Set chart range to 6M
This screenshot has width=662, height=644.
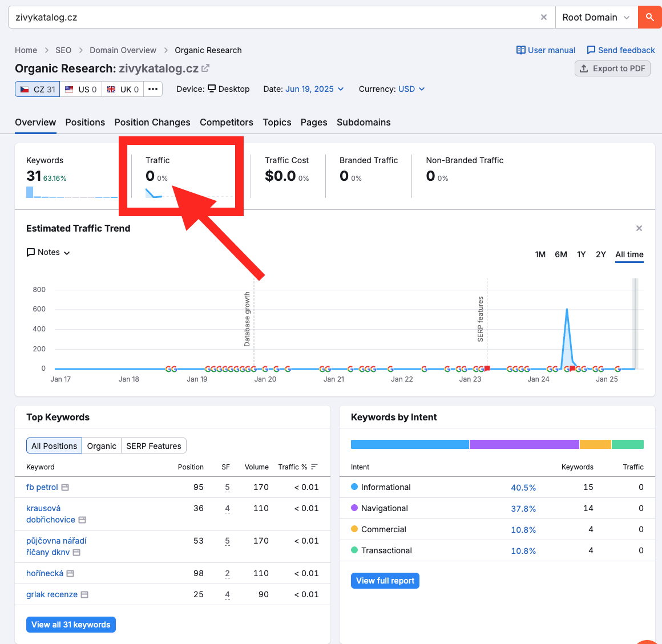tap(560, 254)
